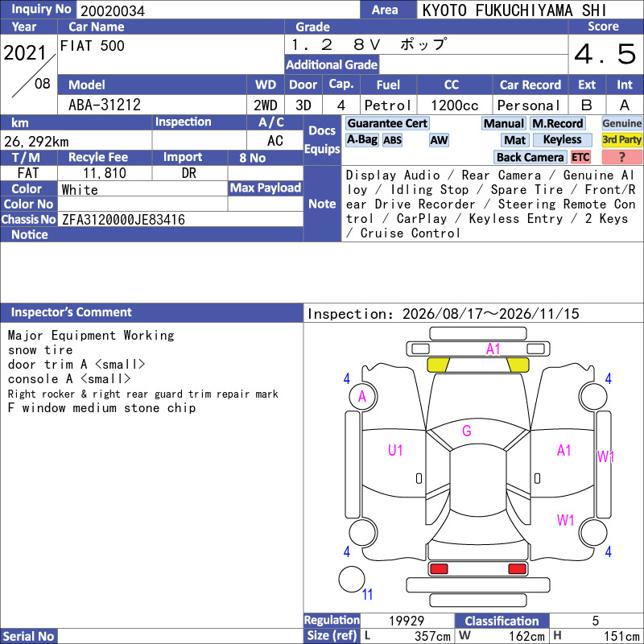Click the F window stone chip comment
The width and height of the screenshot is (644, 644).
(x=101, y=408)
